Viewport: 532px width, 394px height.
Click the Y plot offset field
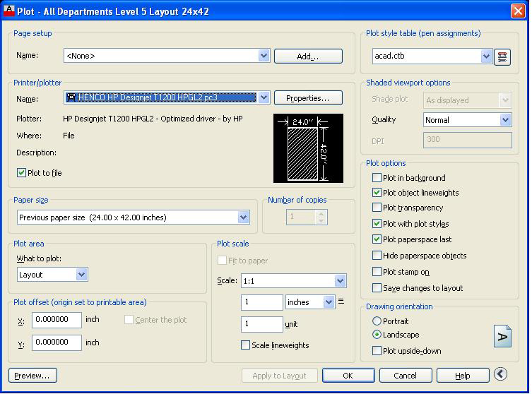click(x=57, y=342)
